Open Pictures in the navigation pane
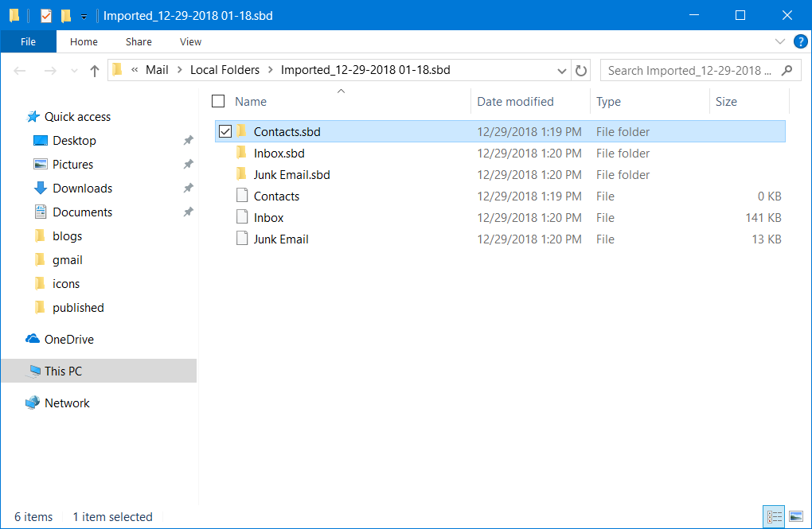812x529 pixels. [x=72, y=165]
